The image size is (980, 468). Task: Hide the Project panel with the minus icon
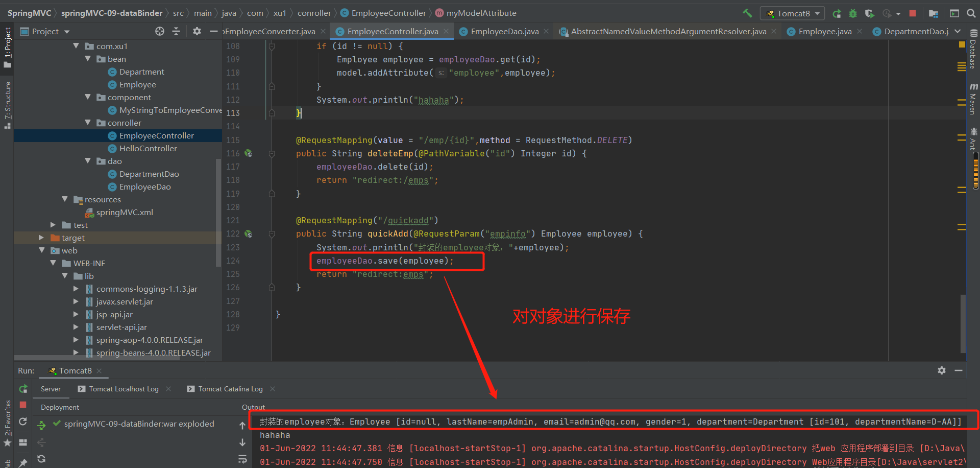tap(213, 31)
